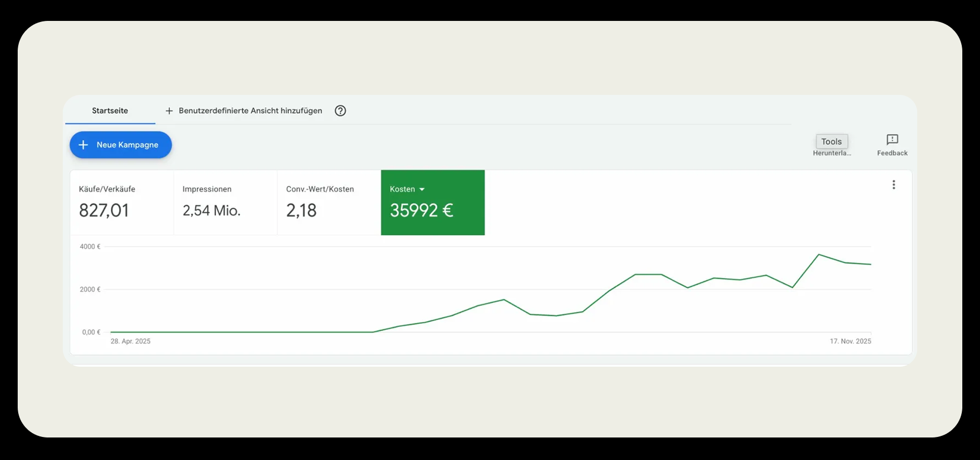
Task: Click the 827,01 value
Action: pos(104,210)
